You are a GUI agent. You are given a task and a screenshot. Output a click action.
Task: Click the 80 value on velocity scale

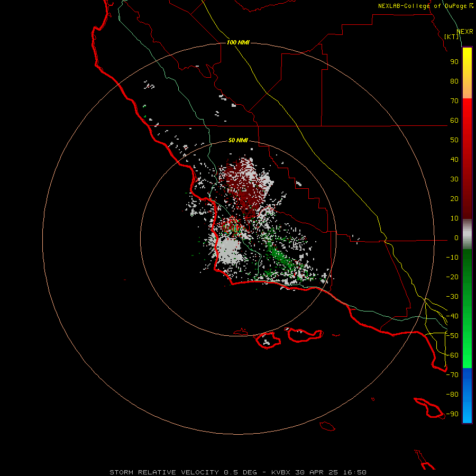coord(454,81)
